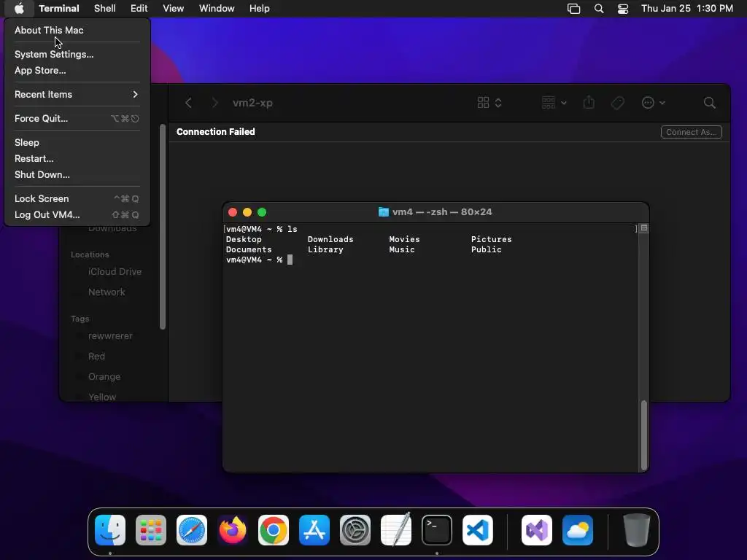Open the Edit menu
The image size is (747, 560).
pyautogui.click(x=139, y=8)
